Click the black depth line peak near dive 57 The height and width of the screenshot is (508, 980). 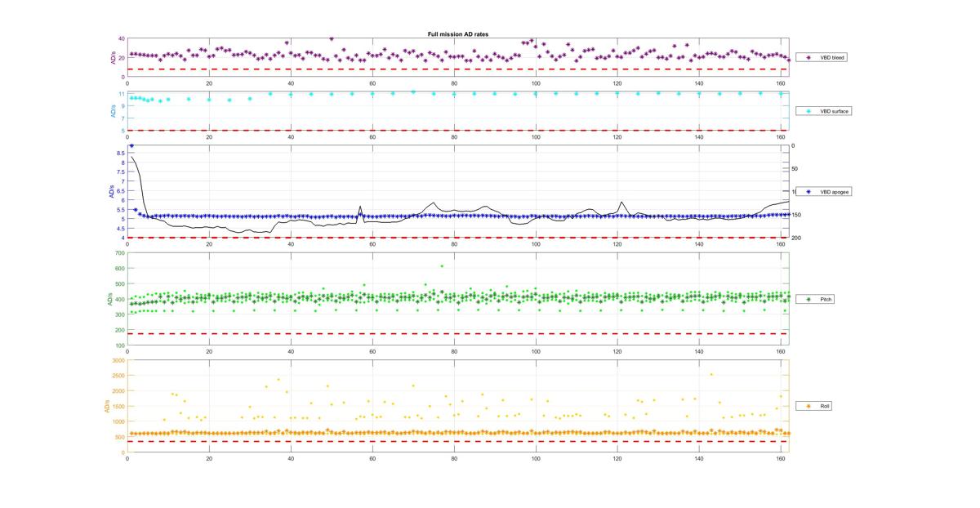pyautogui.click(x=360, y=206)
